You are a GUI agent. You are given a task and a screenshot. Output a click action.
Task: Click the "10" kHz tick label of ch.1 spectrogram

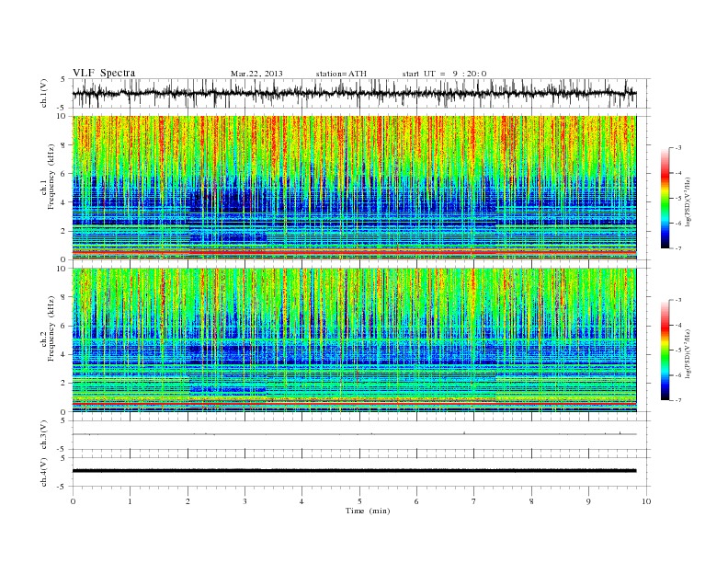(x=62, y=116)
